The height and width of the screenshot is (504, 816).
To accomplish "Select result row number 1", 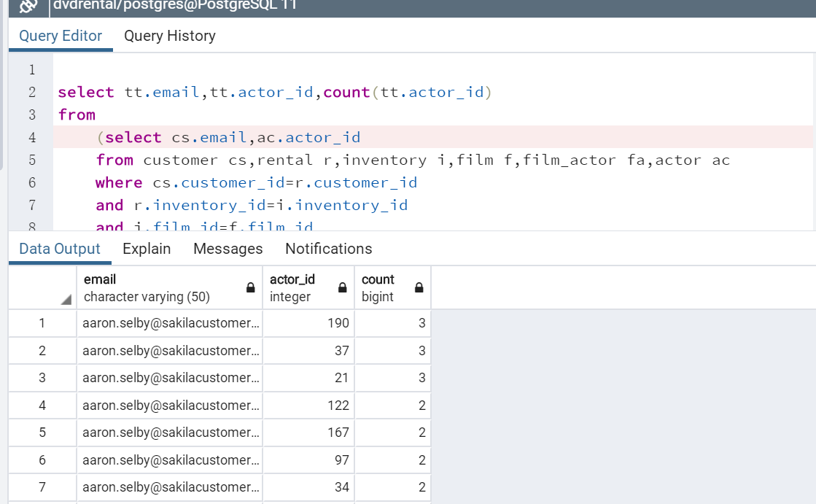I will click(x=42, y=323).
